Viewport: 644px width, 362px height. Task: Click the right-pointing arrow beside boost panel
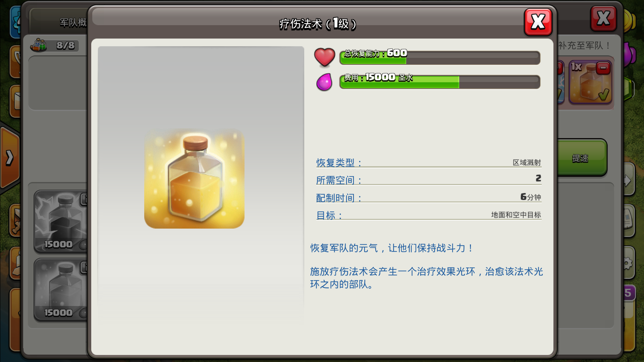tap(628, 181)
